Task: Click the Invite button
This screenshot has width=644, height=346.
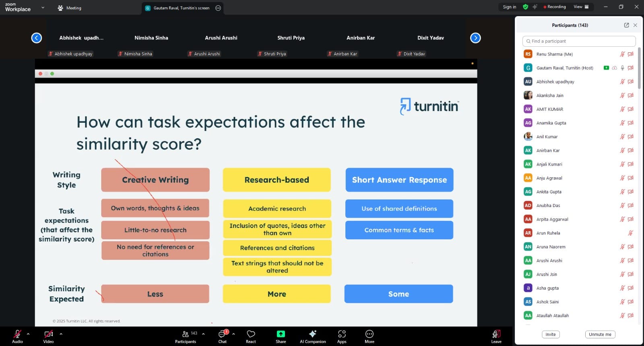Action: click(x=550, y=334)
